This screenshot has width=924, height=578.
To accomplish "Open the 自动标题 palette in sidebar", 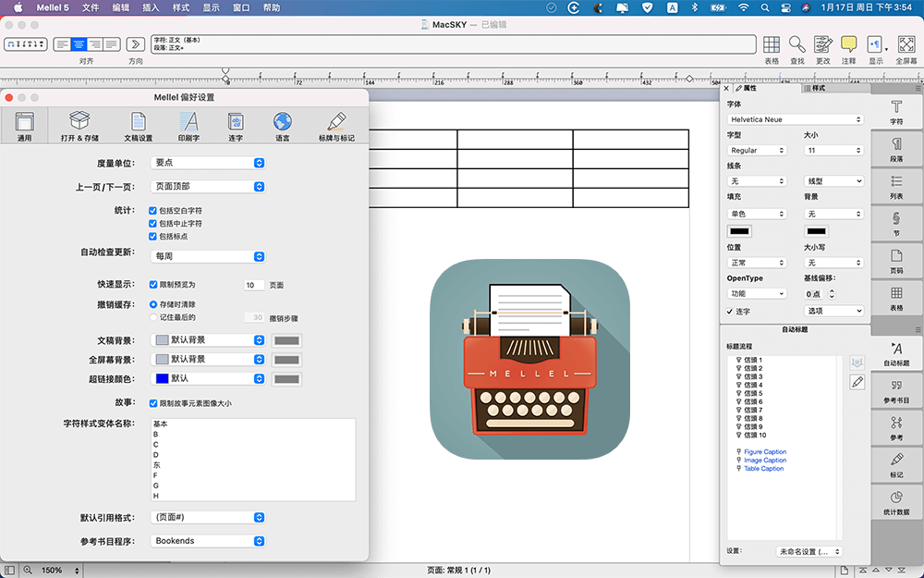I will (896, 353).
